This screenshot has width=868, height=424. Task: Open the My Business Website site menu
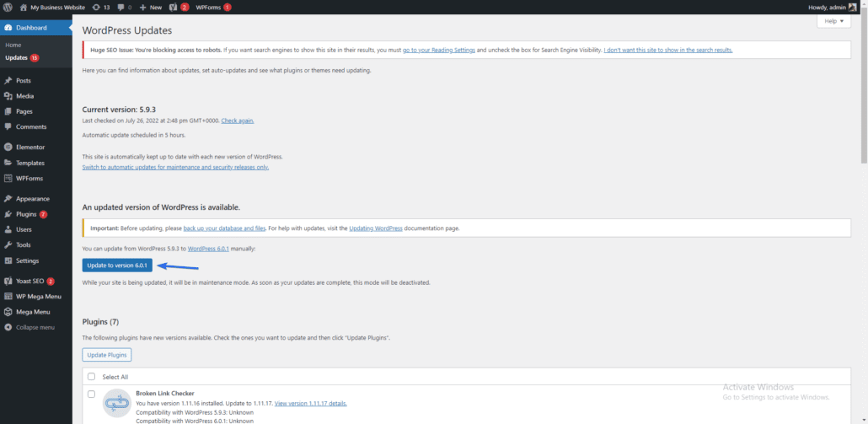pos(57,8)
